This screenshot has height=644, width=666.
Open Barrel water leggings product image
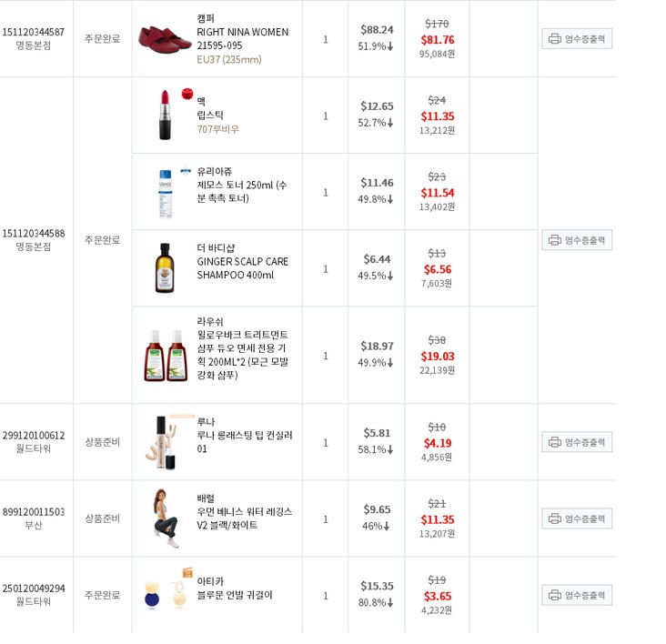(165, 518)
